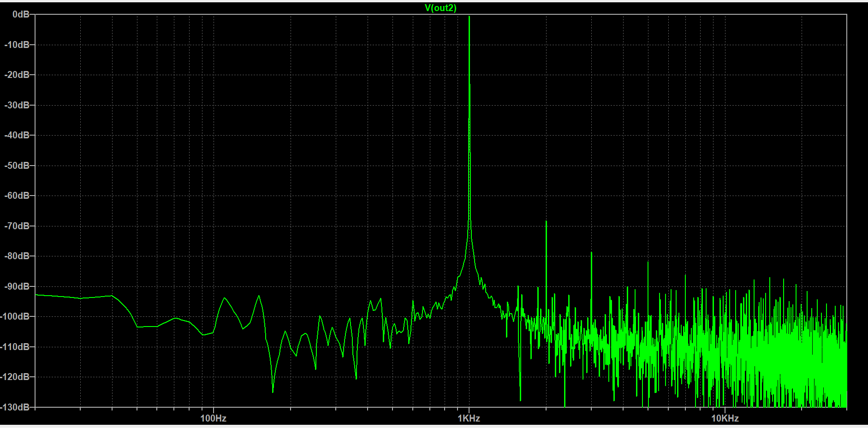868x428 pixels.
Task: Click the 10KHz frequency axis label
Action: [725, 418]
